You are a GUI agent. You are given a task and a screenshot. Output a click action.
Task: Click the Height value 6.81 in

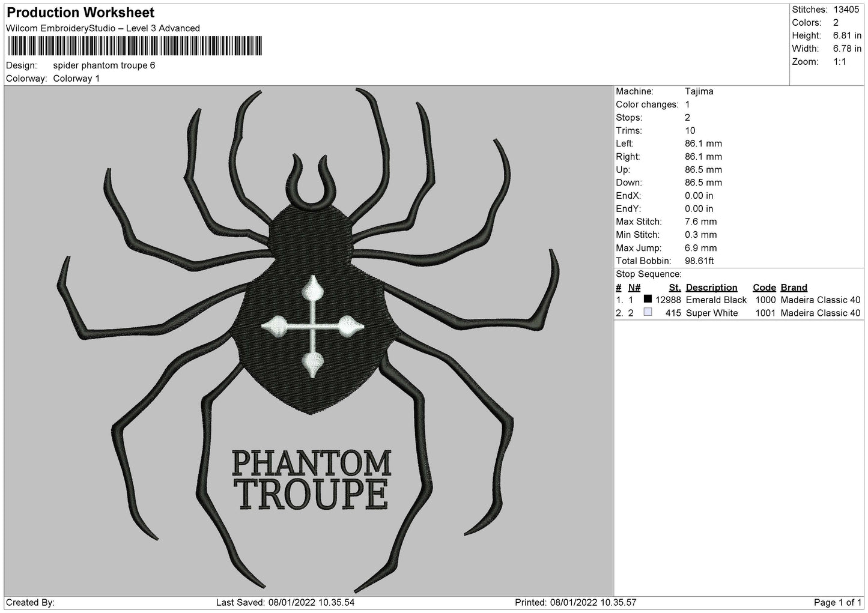click(x=847, y=36)
